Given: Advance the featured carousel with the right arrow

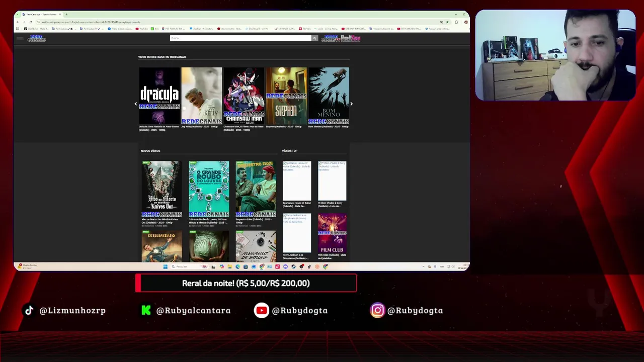Looking at the screenshot, I should [x=351, y=104].
